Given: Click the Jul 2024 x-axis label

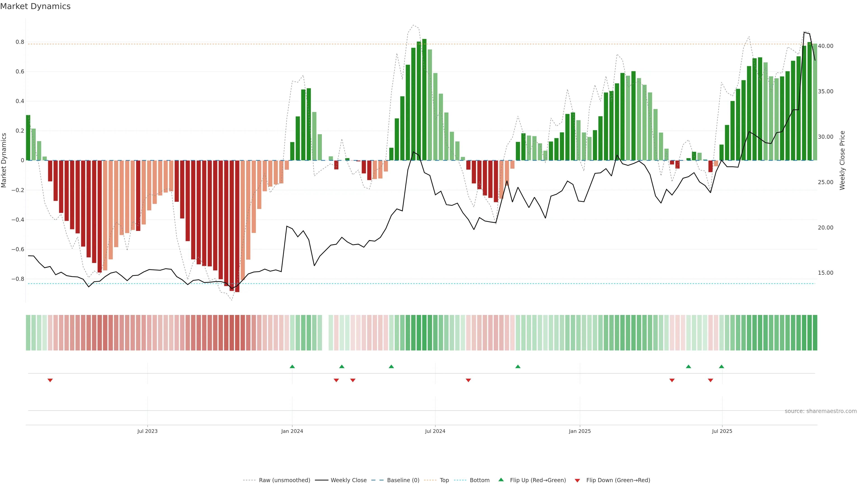Looking at the screenshot, I should point(435,431).
